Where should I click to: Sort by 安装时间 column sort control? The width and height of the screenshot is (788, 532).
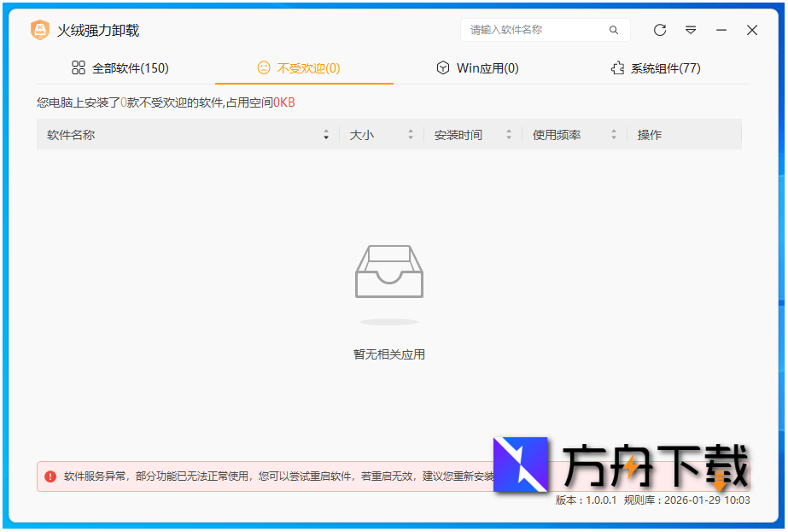(509, 134)
